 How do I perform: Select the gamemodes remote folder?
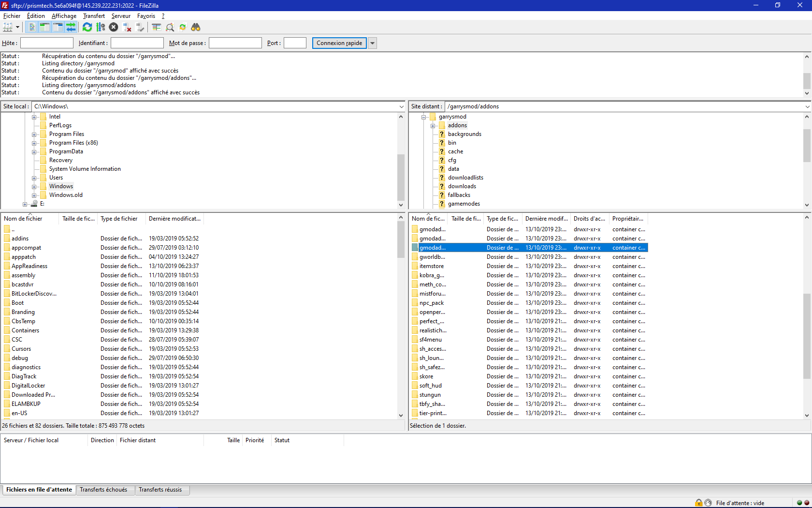[x=464, y=204]
